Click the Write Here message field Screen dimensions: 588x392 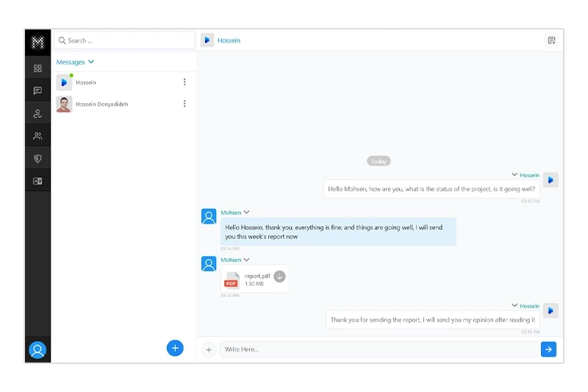[379, 349]
